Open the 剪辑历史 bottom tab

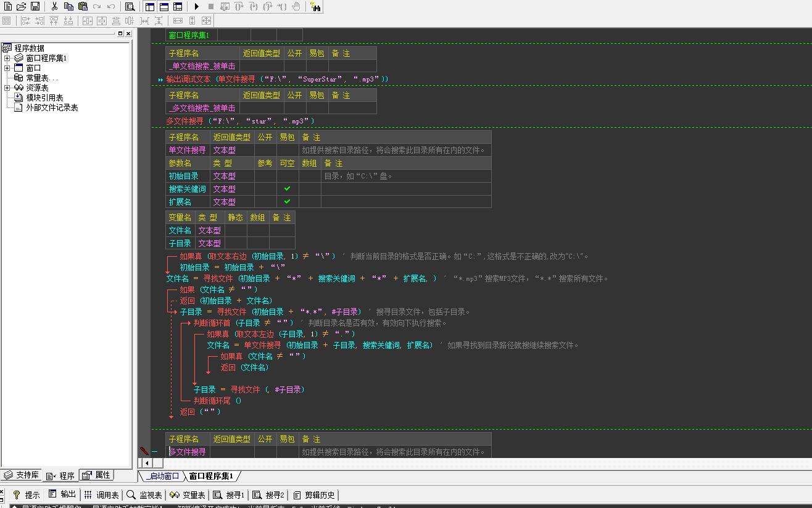(315, 494)
